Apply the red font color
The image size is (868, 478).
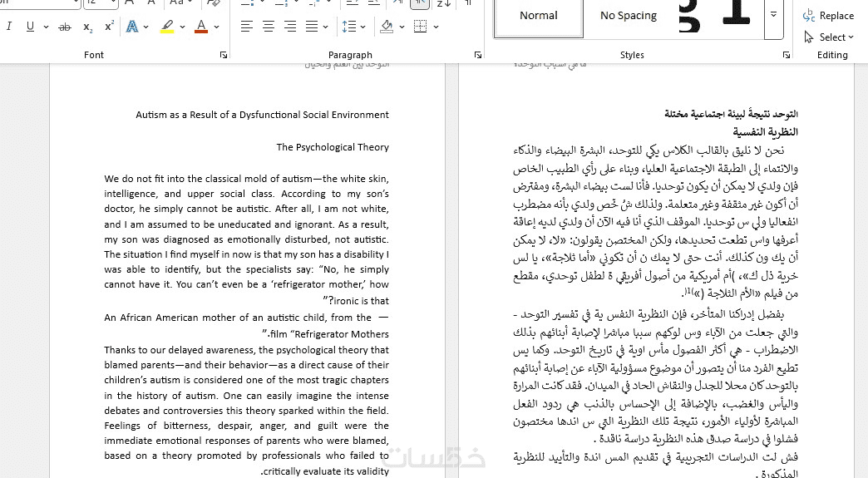[x=201, y=26]
